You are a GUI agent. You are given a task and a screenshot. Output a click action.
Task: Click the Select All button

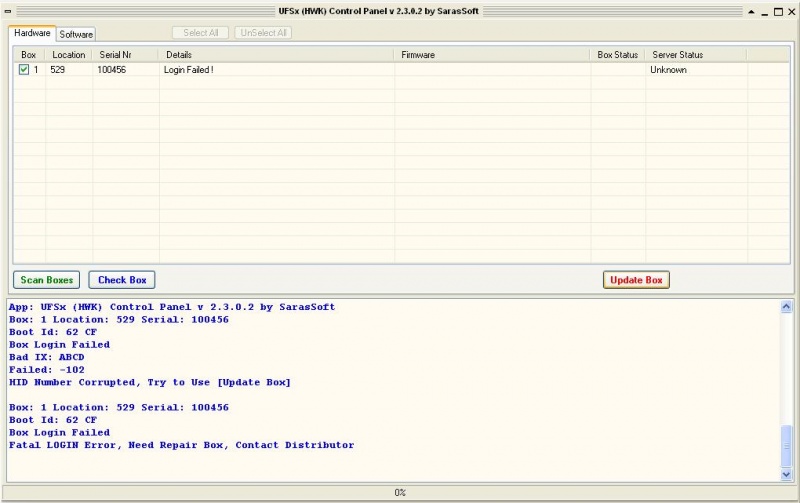point(201,33)
